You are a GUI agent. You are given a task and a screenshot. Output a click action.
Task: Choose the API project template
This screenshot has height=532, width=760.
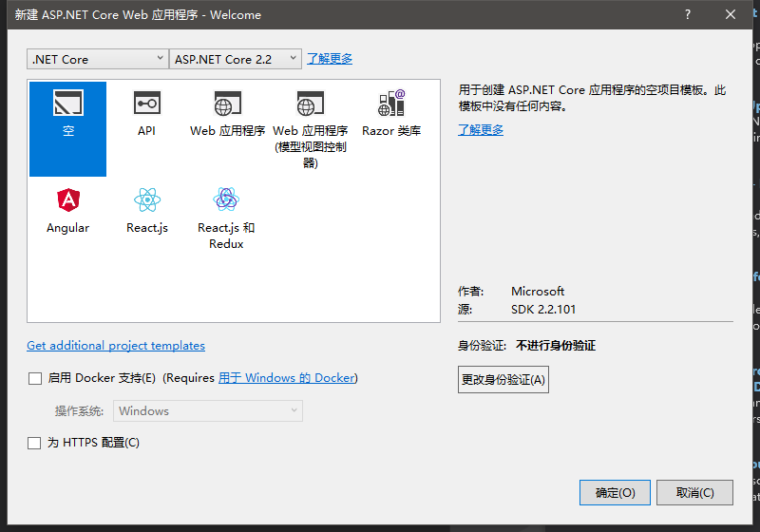[147, 114]
